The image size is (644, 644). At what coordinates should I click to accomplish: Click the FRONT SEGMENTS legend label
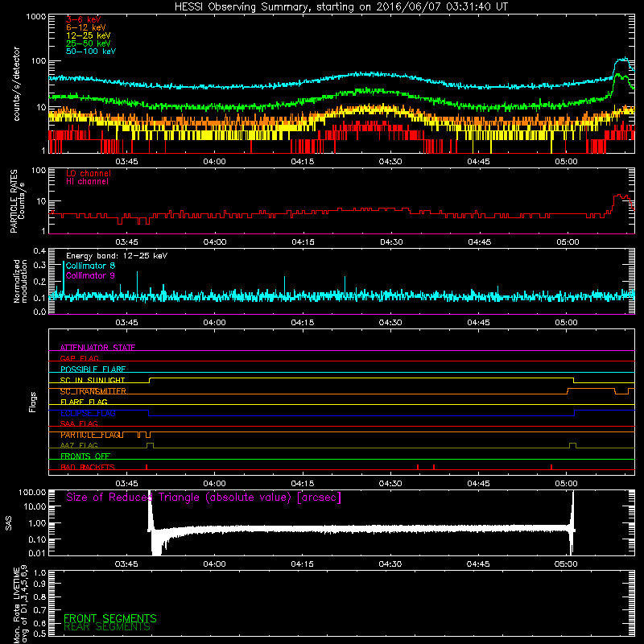tap(110, 618)
